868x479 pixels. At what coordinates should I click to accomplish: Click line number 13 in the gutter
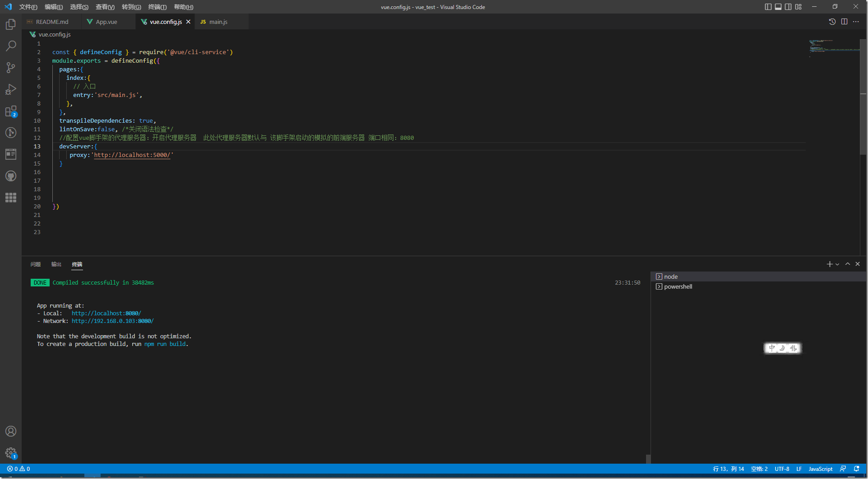click(37, 146)
